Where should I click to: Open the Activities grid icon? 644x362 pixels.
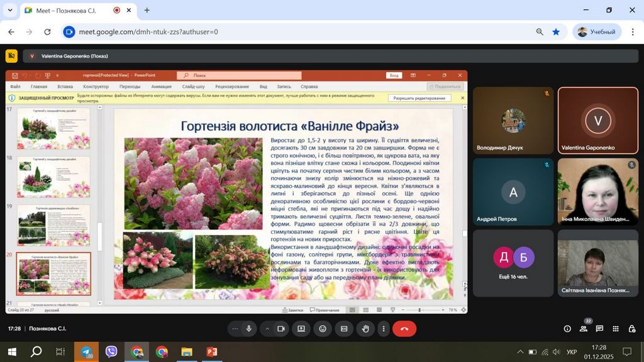click(x=615, y=329)
